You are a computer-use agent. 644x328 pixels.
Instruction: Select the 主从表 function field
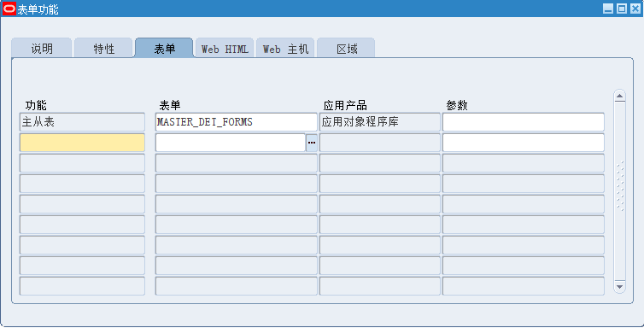pos(82,122)
